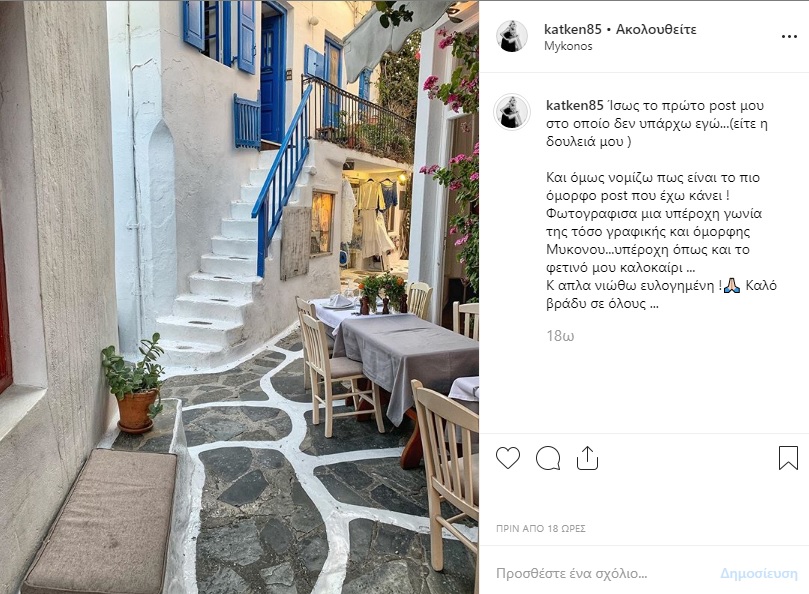Click the Mykonos alley photo

(239, 297)
